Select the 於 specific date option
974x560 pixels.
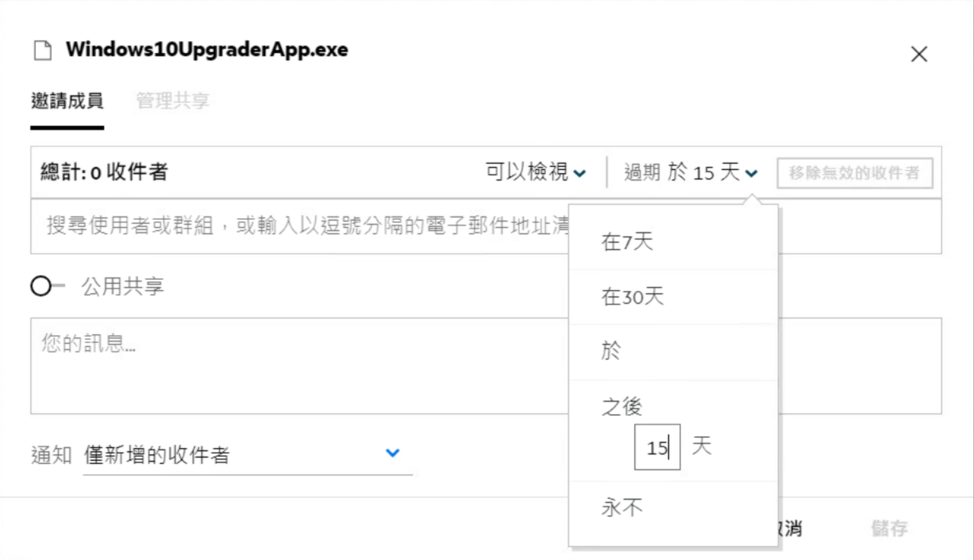pos(611,351)
